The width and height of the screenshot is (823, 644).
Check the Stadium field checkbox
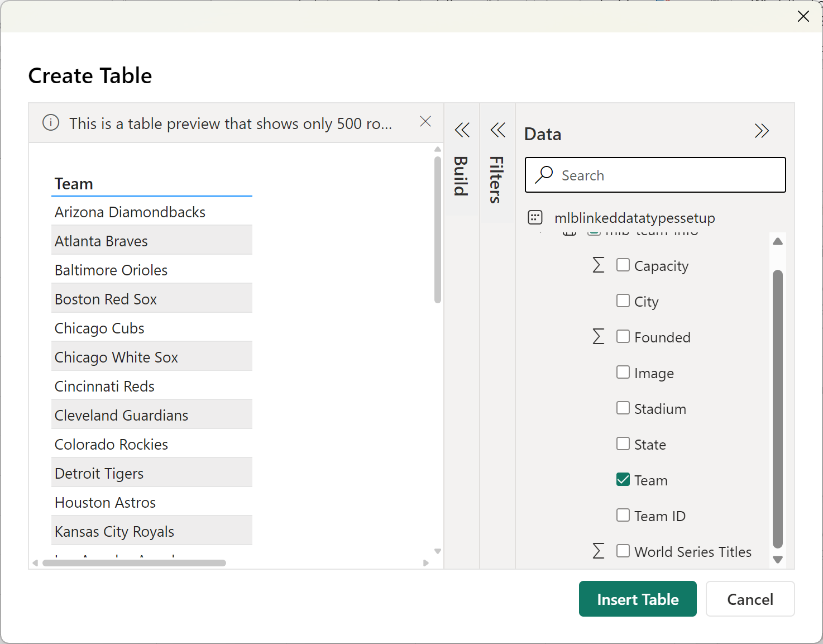click(623, 408)
